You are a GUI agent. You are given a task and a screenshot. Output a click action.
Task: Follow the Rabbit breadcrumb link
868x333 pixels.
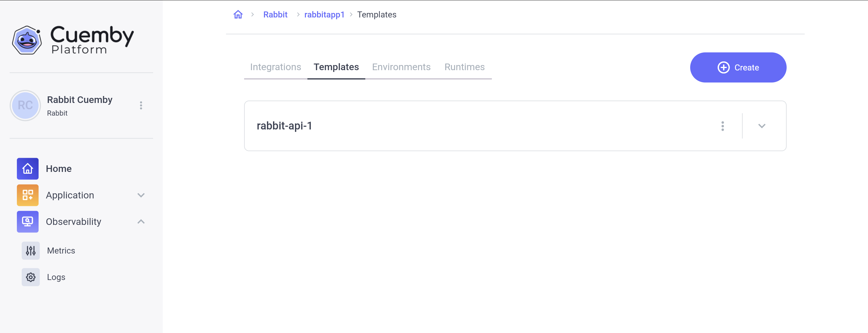tap(275, 14)
